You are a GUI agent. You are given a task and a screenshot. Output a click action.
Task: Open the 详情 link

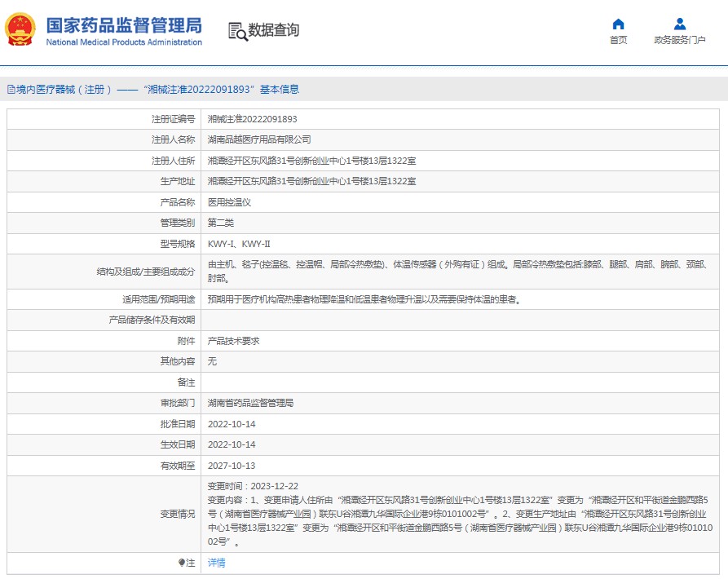pyautogui.click(x=216, y=563)
